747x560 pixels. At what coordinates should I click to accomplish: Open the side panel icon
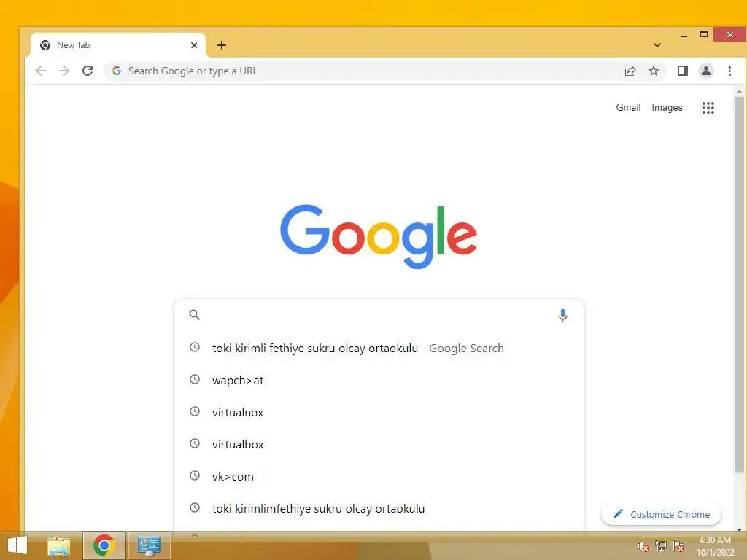pos(682,71)
